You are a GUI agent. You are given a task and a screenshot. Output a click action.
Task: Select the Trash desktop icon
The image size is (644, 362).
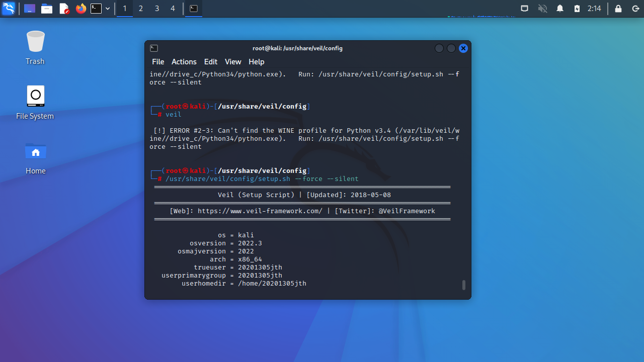[35, 48]
